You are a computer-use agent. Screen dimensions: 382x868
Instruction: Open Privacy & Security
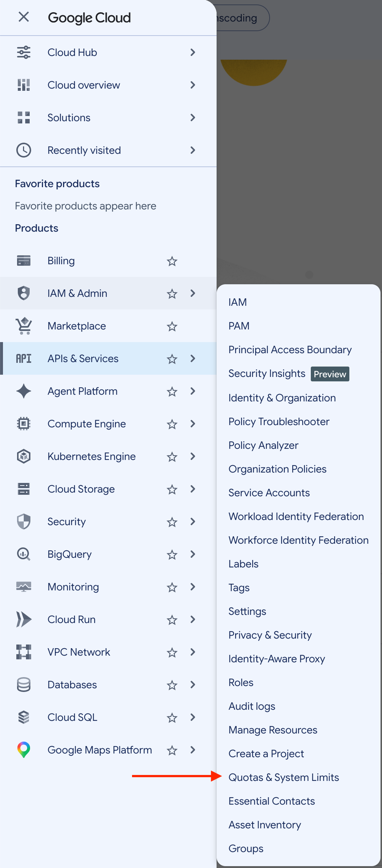click(x=270, y=635)
